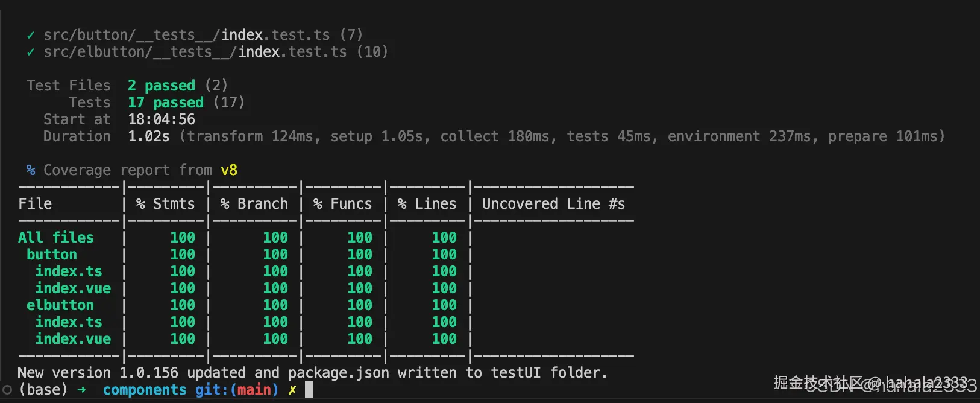Click the "% Stmts" column header
Viewport: 980px width, 403px height.
click(165, 204)
